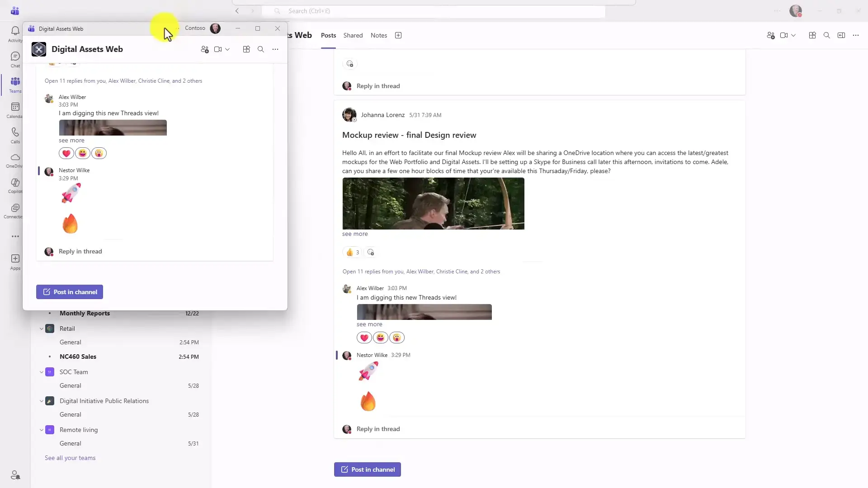Image resolution: width=868 pixels, height=488 pixels.
Task: Open the Connections app in the sidebar
Action: pyautogui.click(x=15, y=211)
